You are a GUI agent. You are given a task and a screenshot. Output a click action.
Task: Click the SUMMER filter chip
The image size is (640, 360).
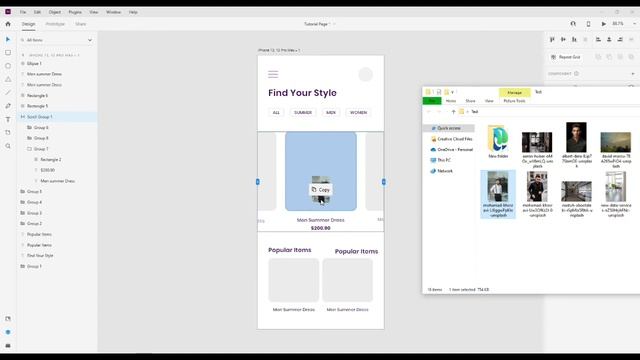pos(303,112)
